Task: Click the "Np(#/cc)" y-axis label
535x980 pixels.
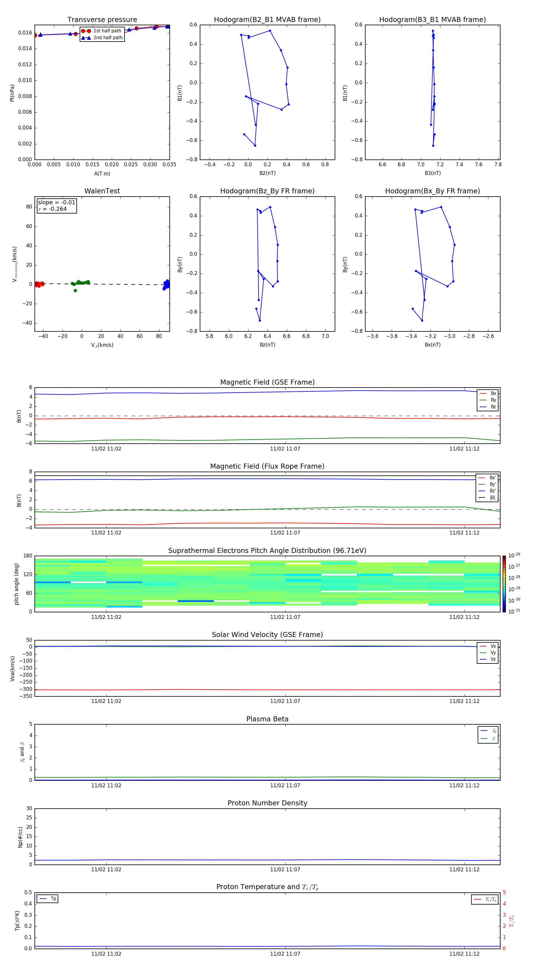Action: pyautogui.click(x=20, y=837)
